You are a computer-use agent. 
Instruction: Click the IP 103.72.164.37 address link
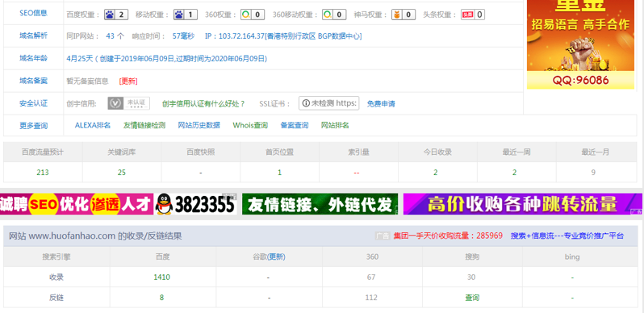point(283,36)
